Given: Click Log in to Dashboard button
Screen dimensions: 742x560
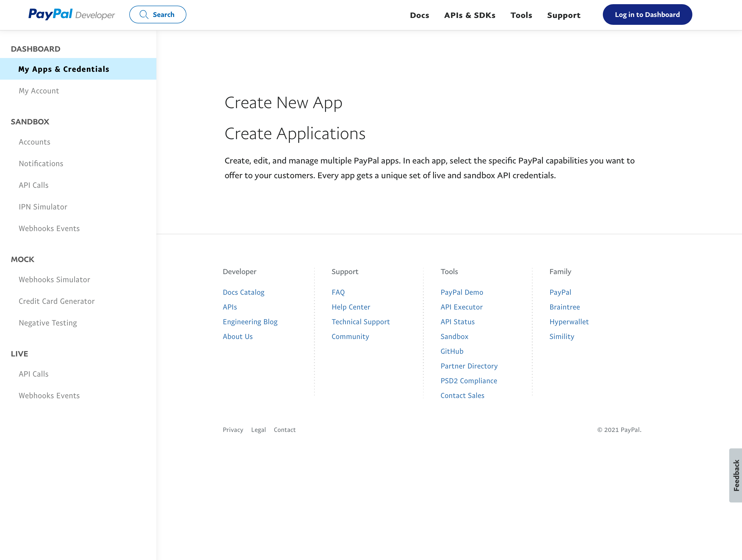Looking at the screenshot, I should click(x=647, y=15).
